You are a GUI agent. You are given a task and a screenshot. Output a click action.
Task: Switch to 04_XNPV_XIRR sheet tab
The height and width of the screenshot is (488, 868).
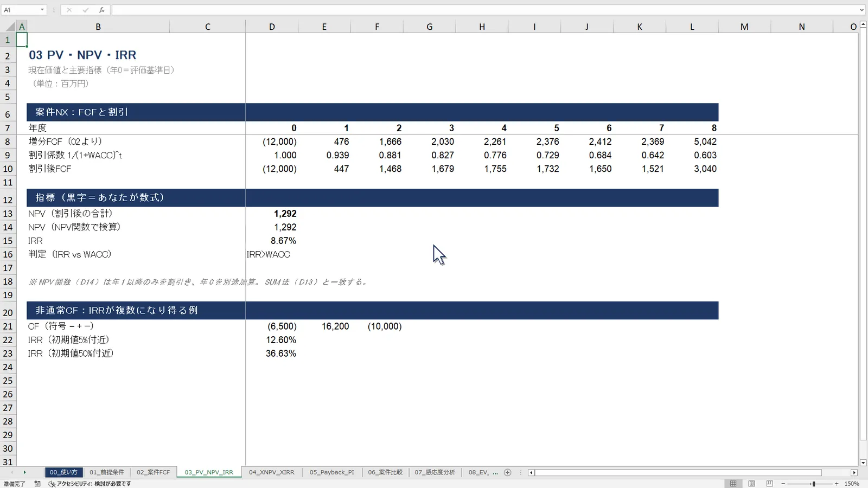(271, 472)
